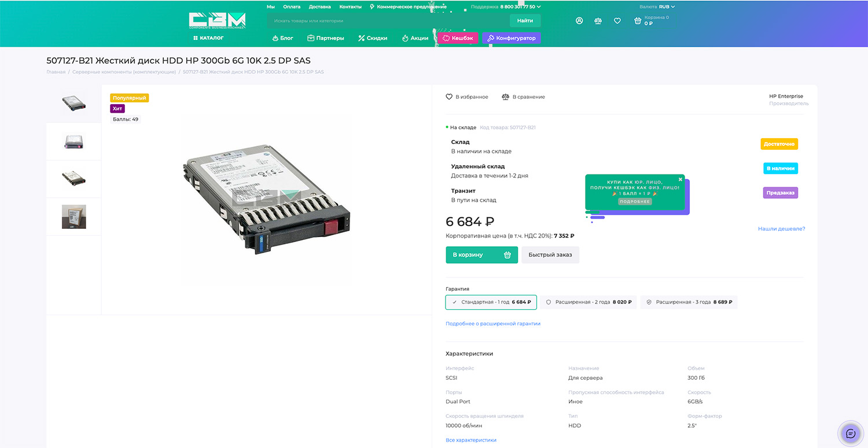Open the user account profile icon
This screenshot has width=868, height=448.
(x=579, y=21)
